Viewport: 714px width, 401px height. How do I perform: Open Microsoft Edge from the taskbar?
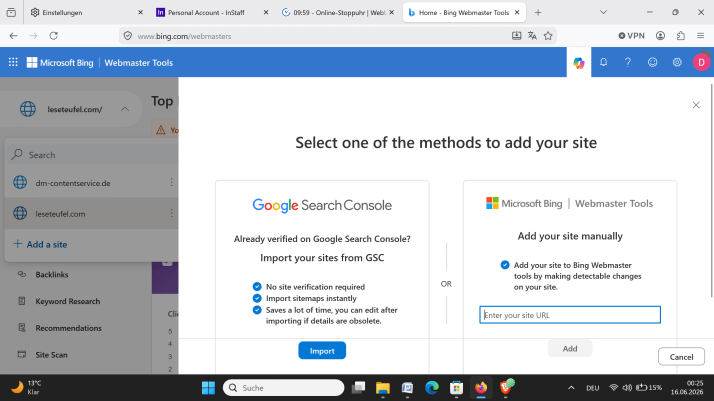point(432,388)
